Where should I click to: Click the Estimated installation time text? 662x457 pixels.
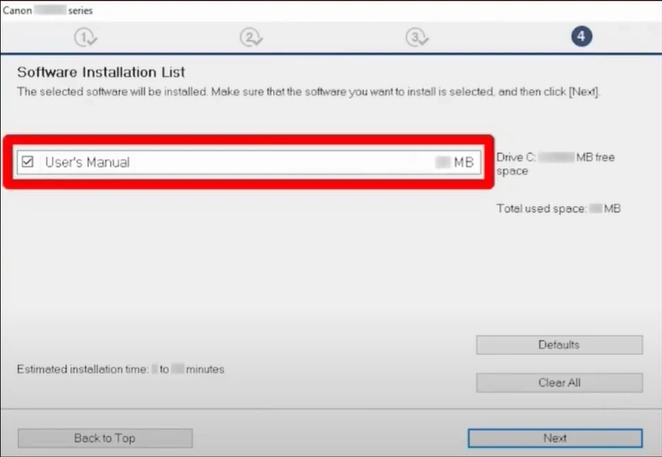coord(120,369)
